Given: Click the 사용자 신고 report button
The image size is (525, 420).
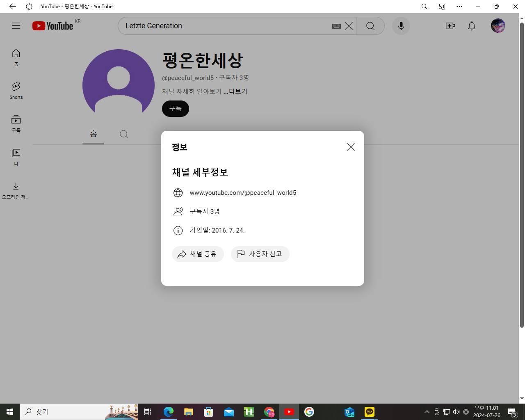Looking at the screenshot, I should [x=260, y=254].
